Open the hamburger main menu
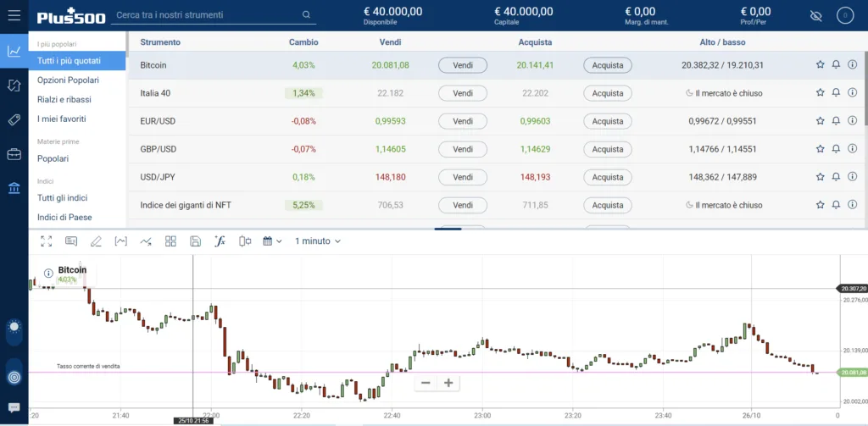 (14, 15)
